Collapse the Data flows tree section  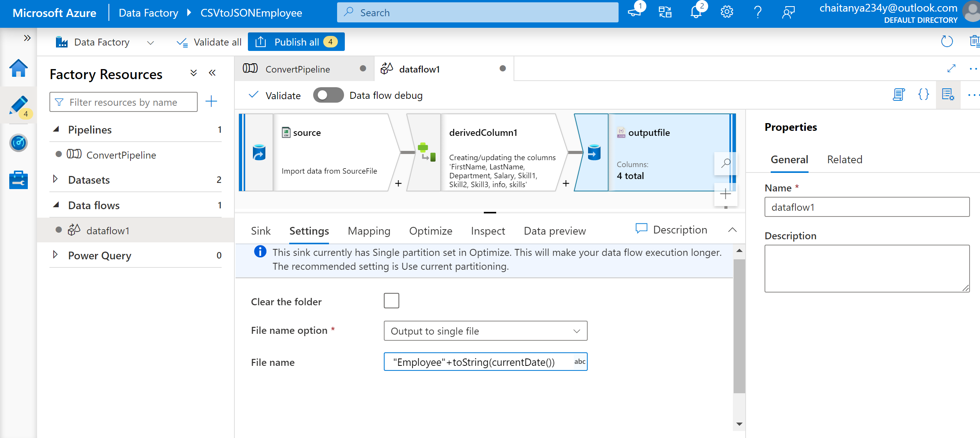(56, 205)
